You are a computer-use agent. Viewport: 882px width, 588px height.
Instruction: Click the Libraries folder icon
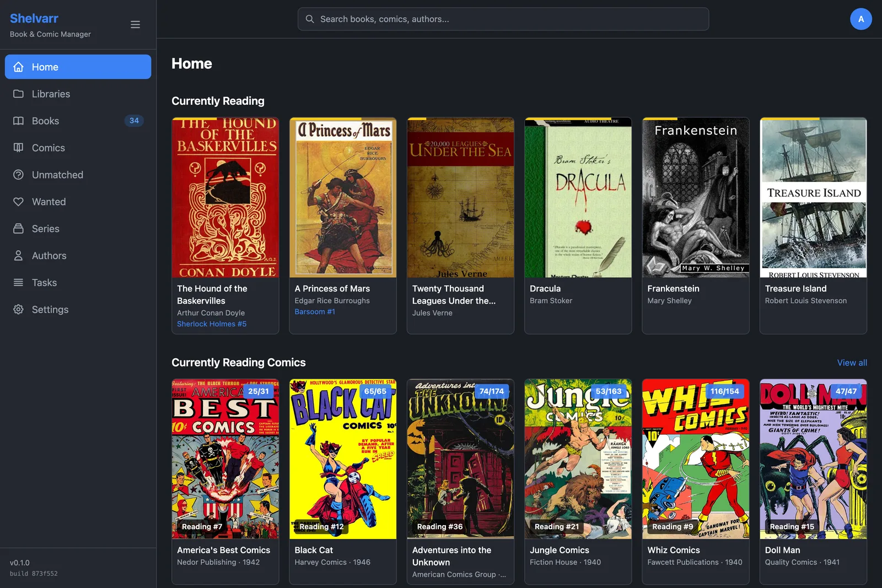click(x=18, y=94)
